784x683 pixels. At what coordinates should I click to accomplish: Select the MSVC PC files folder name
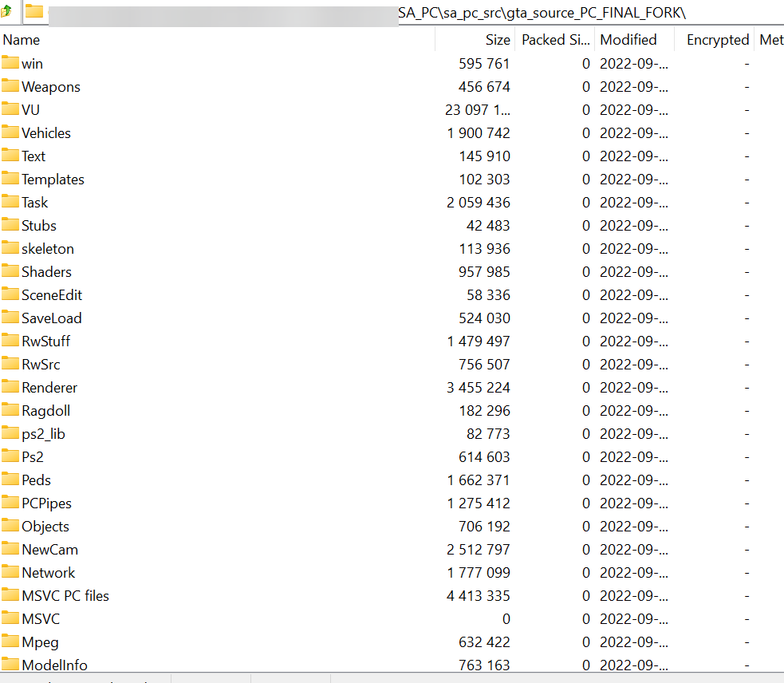tap(65, 595)
